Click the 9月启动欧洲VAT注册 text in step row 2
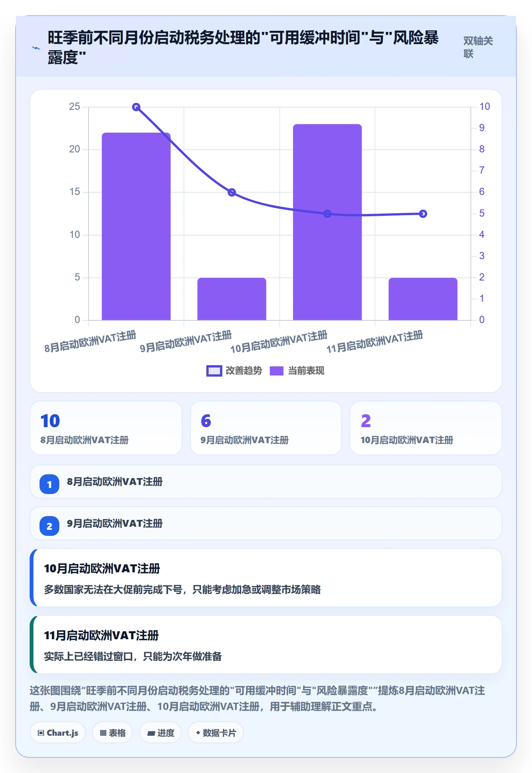Image resolution: width=532 pixels, height=773 pixels. click(x=115, y=523)
